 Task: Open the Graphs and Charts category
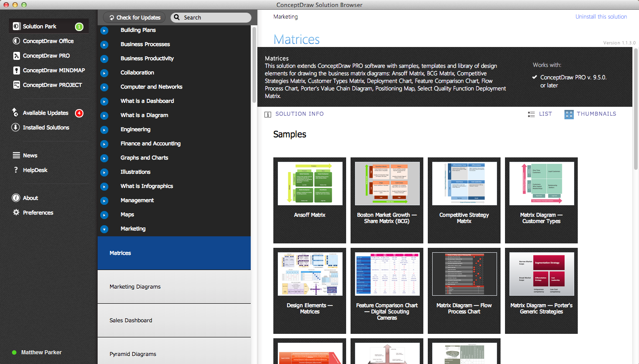(x=144, y=158)
